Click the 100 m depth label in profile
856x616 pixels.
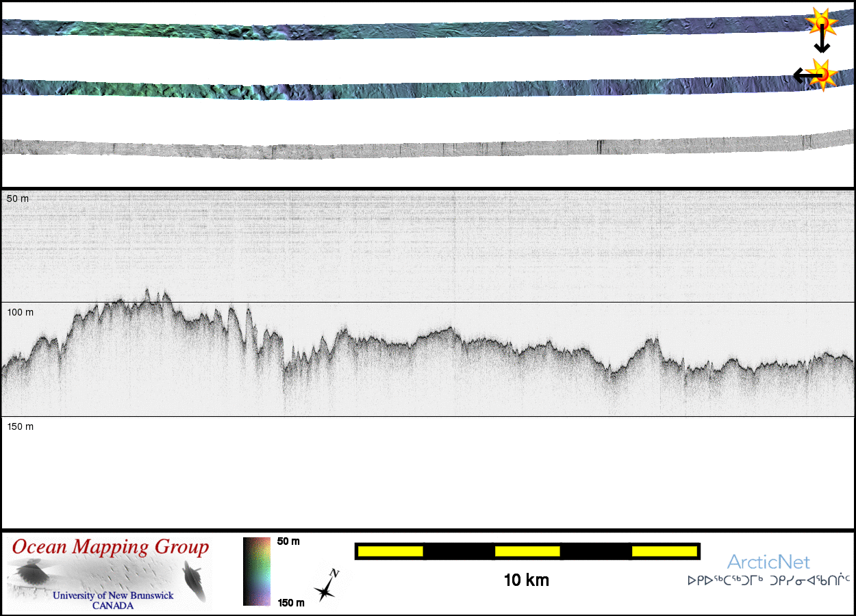(x=20, y=313)
